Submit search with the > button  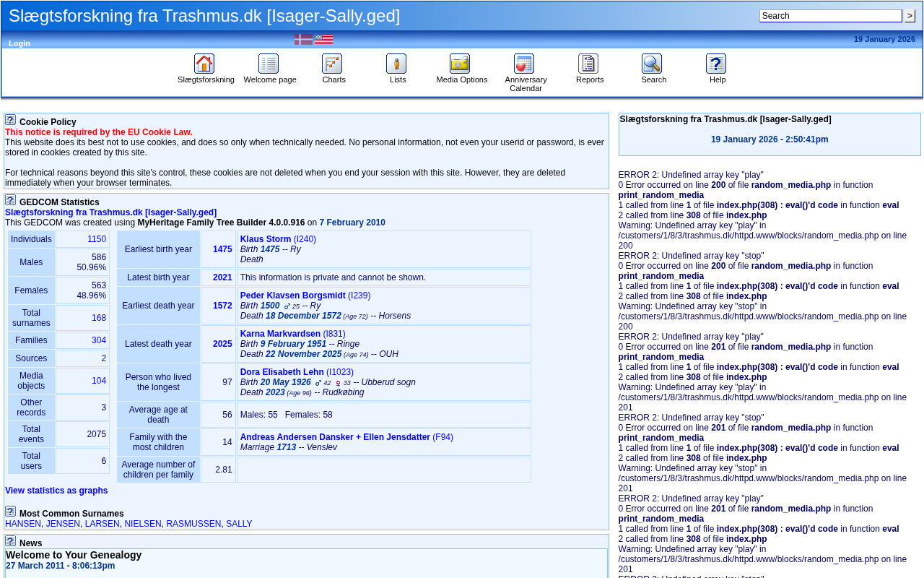tap(910, 16)
